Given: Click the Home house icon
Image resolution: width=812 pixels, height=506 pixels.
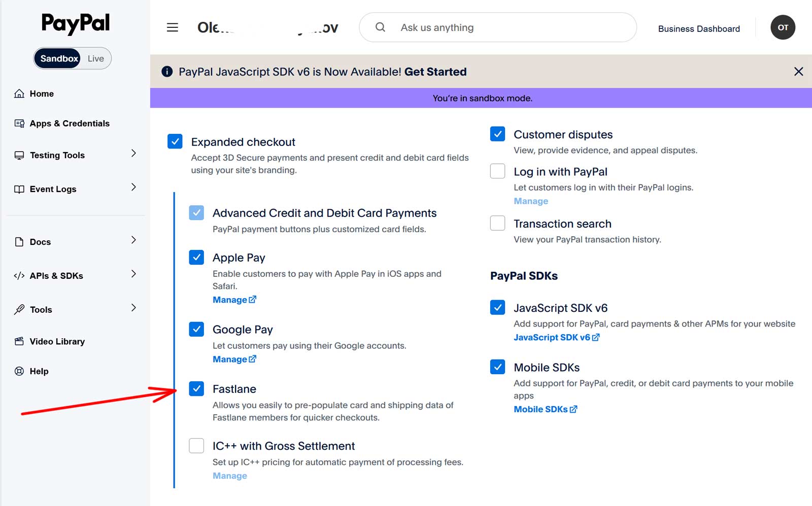Looking at the screenshot, I should coord(19,93).
